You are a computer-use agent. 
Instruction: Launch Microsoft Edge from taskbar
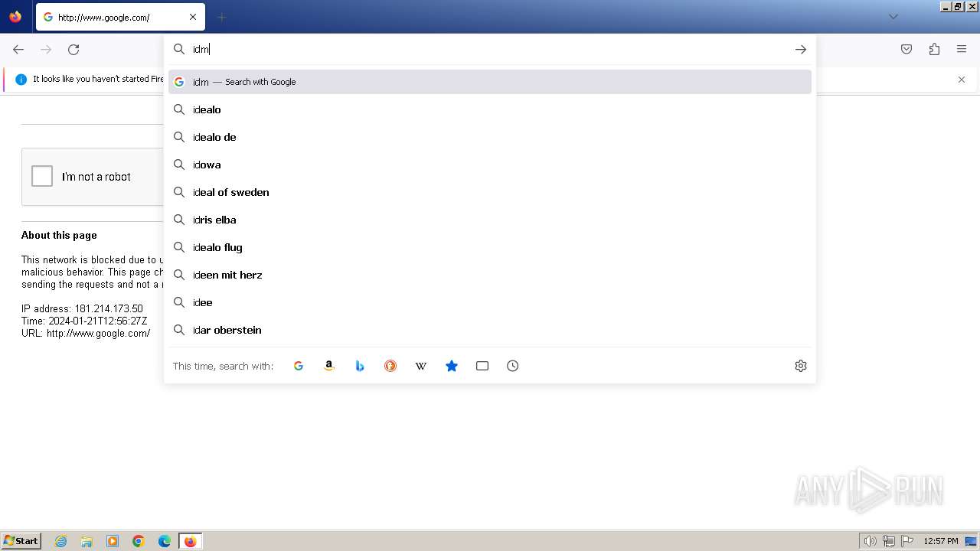pos(165,541)
